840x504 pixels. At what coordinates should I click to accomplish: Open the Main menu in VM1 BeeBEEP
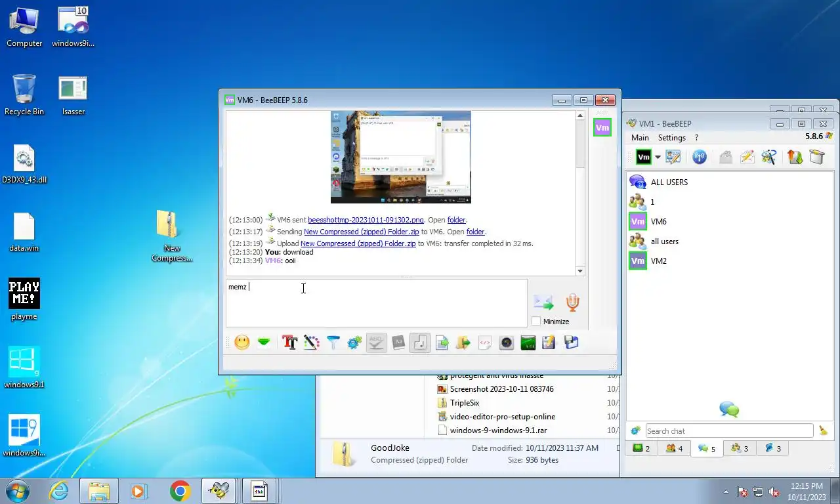[640, 138]
